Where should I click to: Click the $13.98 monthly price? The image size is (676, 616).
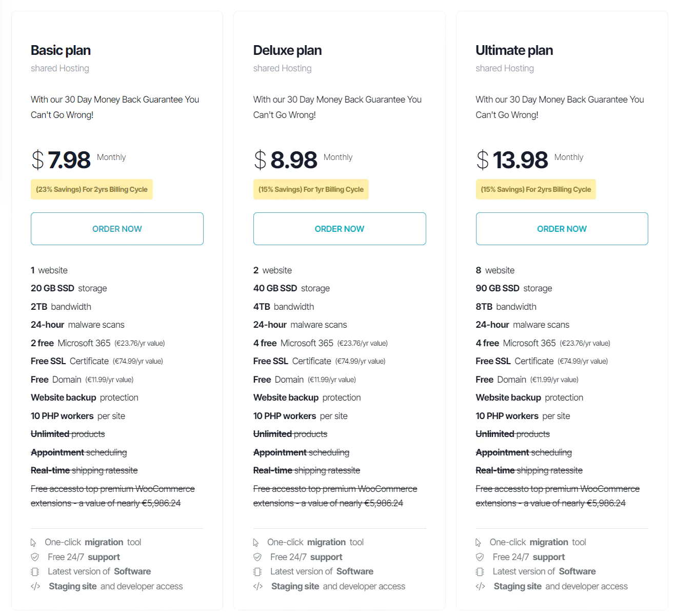(520, 160)
